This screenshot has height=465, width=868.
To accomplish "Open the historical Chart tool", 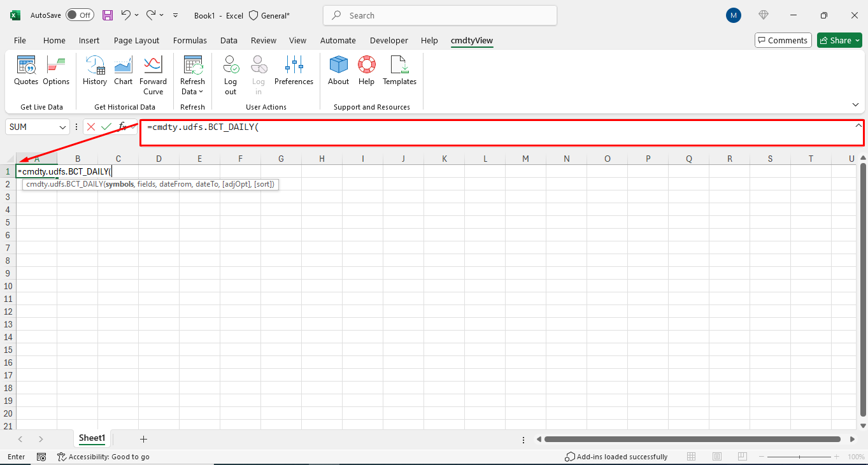I will tap(123, 71).
